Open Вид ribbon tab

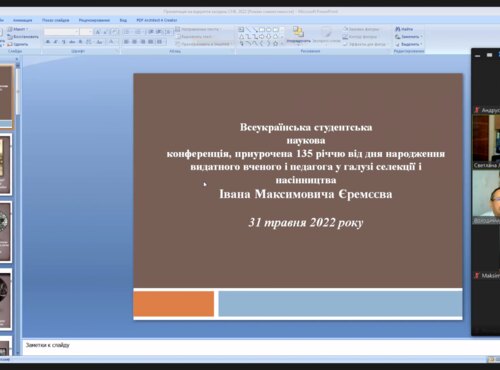(123, 20)
